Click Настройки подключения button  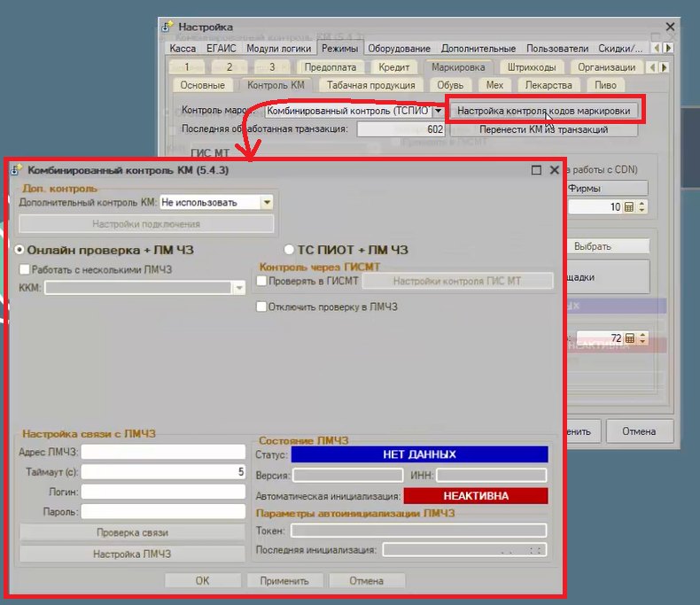pyautogui.click(x=146, y=224)
